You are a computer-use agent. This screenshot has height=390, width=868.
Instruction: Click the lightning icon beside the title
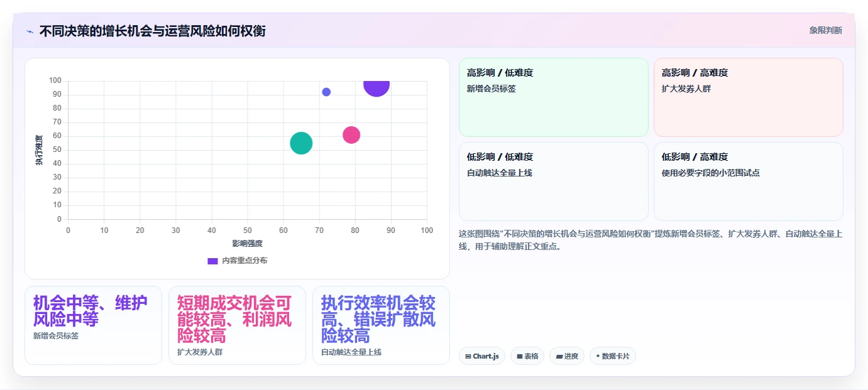pos(30,31)
